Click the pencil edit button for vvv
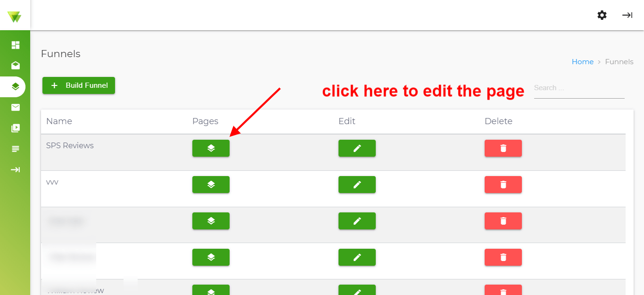 coord(357,185)
